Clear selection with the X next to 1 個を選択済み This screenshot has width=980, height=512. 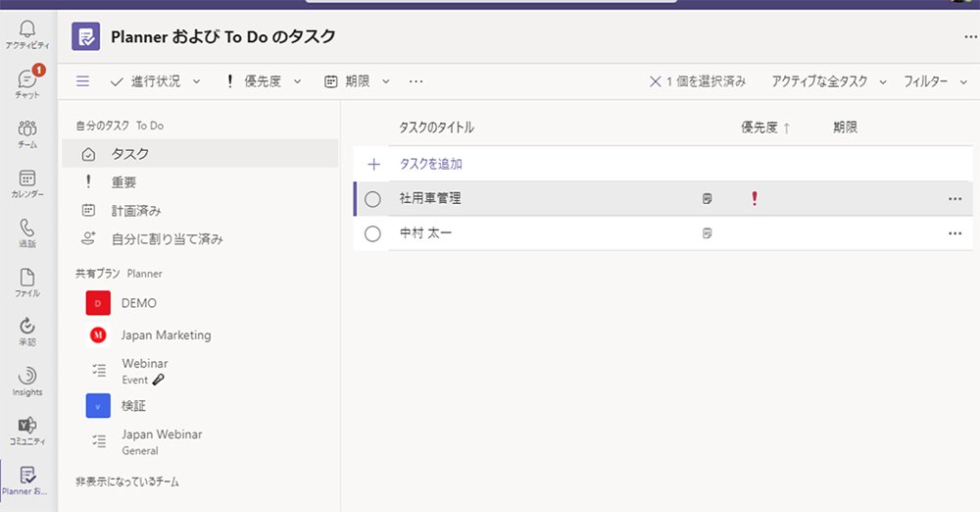(x=655, y=81)
